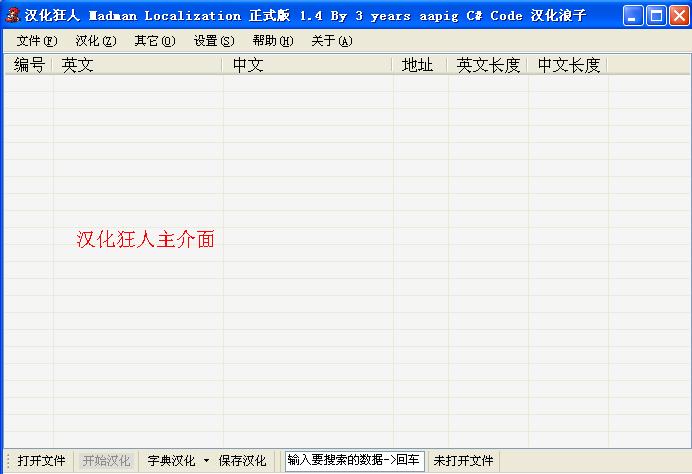Open the 设置(S) menu

pos(214,41)
